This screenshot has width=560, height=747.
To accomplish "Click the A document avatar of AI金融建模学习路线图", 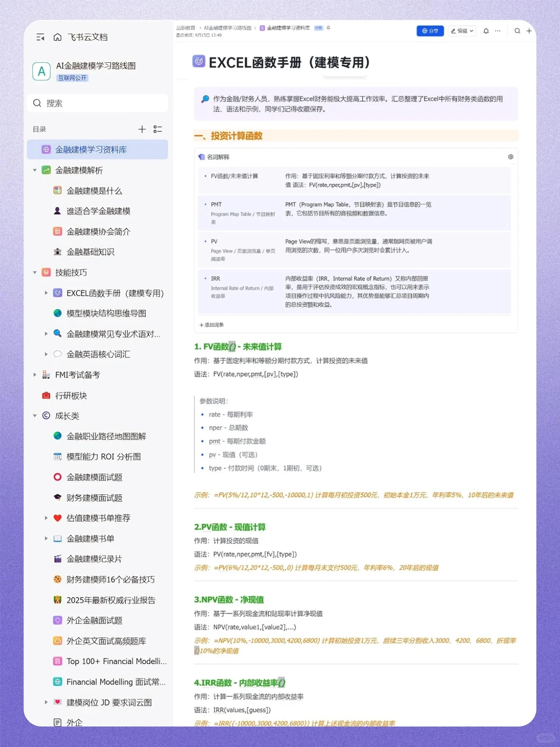I will point(41,71).
